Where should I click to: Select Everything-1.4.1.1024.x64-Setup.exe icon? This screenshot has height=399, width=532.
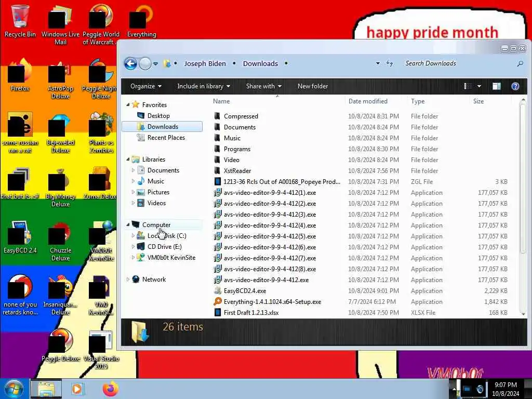[x=218, y=301]
